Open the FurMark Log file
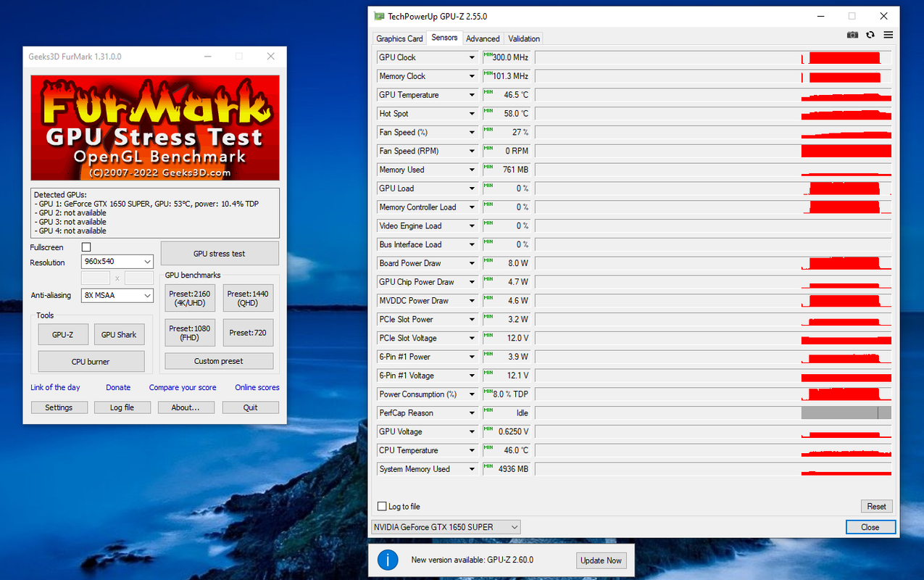Viewport: 924px width, 580px height. 122,407
